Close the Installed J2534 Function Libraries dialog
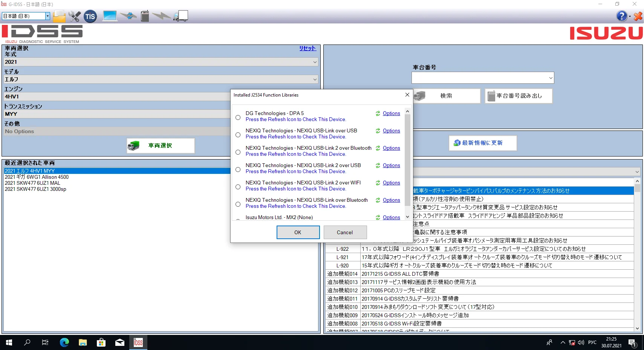This screenshot has width=644, height=350. (x=407, y=95)
